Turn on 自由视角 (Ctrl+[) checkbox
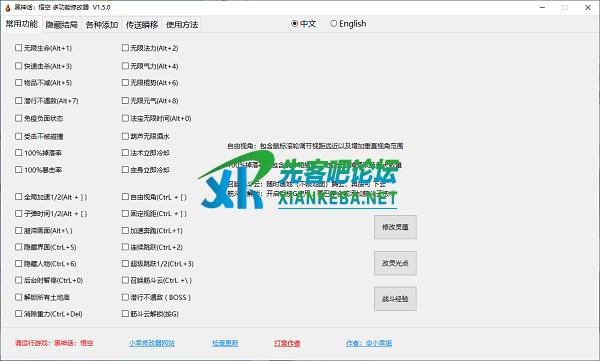This screenshot has width=600, height=361. [x=125, y=197]
